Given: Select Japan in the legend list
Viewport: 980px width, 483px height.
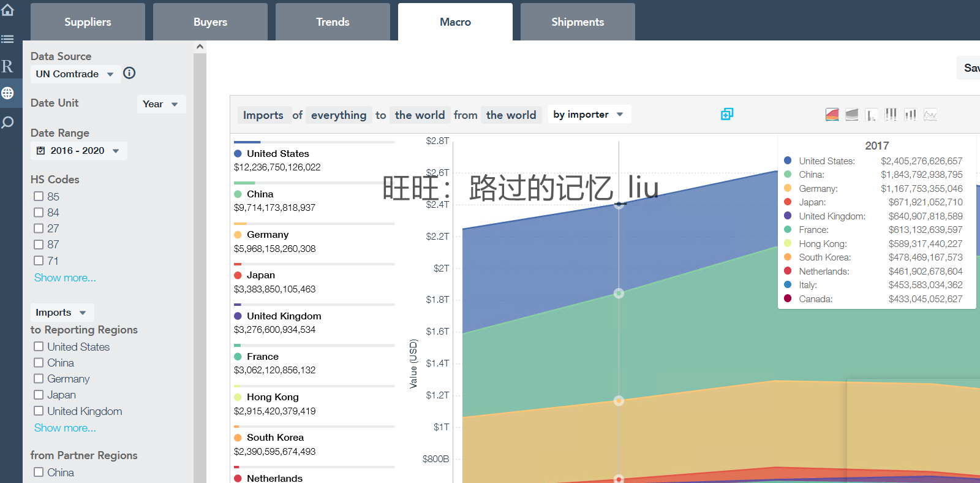Looking at the screenshot, I should pos(261,275).
